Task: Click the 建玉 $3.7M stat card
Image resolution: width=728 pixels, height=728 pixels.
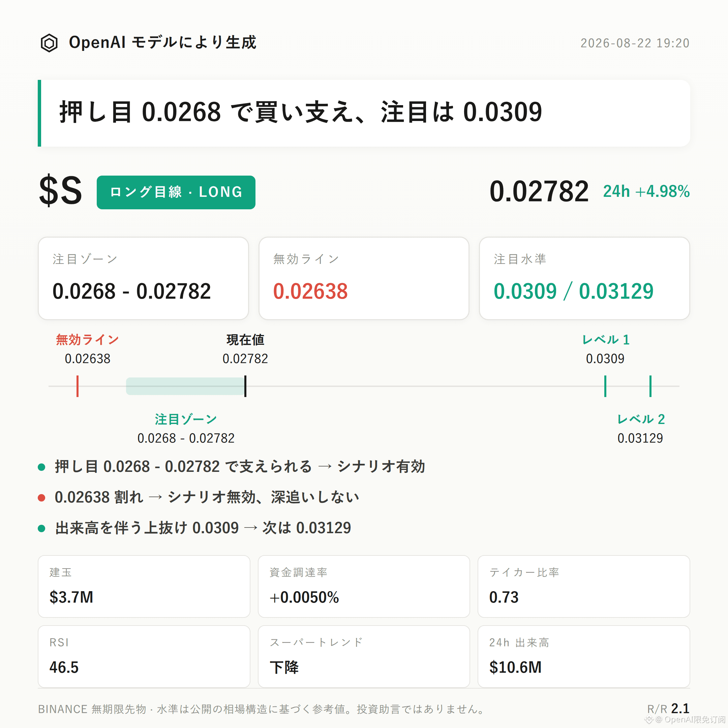Action: point(144,586)
